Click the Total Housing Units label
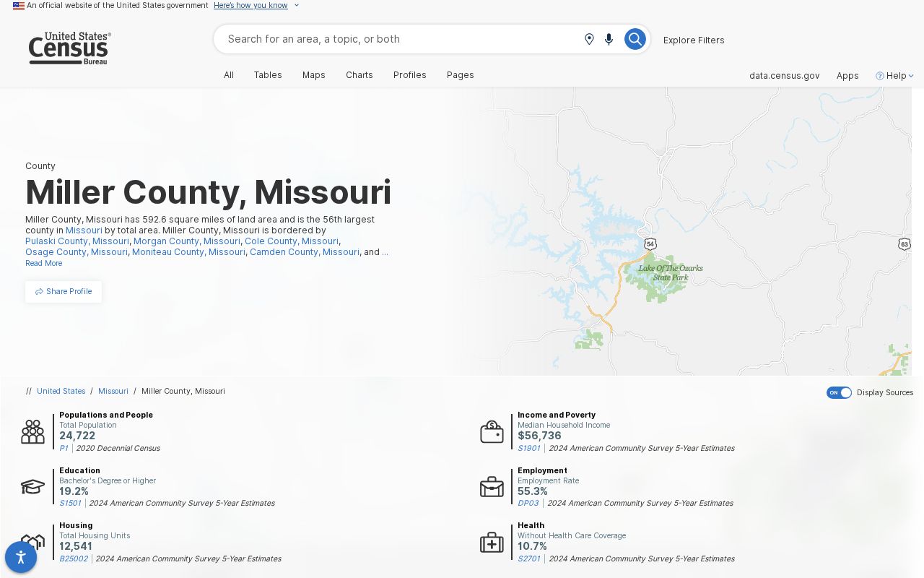The height and width of the screenshot is (578, 924). [95, 536]
